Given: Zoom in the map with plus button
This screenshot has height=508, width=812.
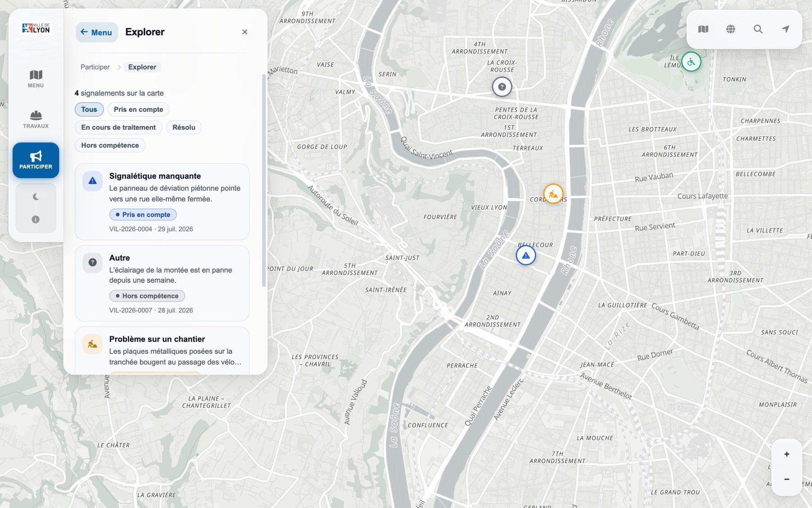Looking at the screenshot, I should (x=787, y=454).
